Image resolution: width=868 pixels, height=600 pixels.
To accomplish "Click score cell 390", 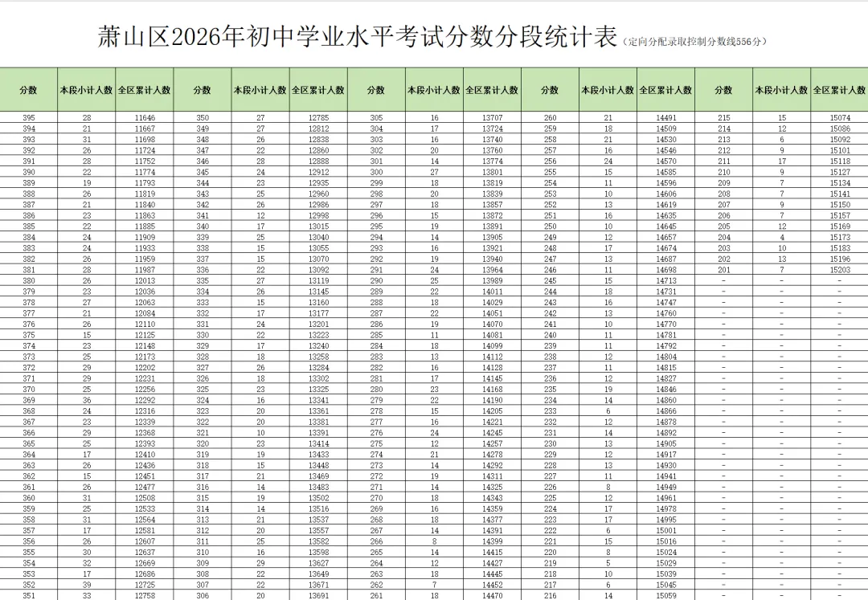I will tap(29, 172).
